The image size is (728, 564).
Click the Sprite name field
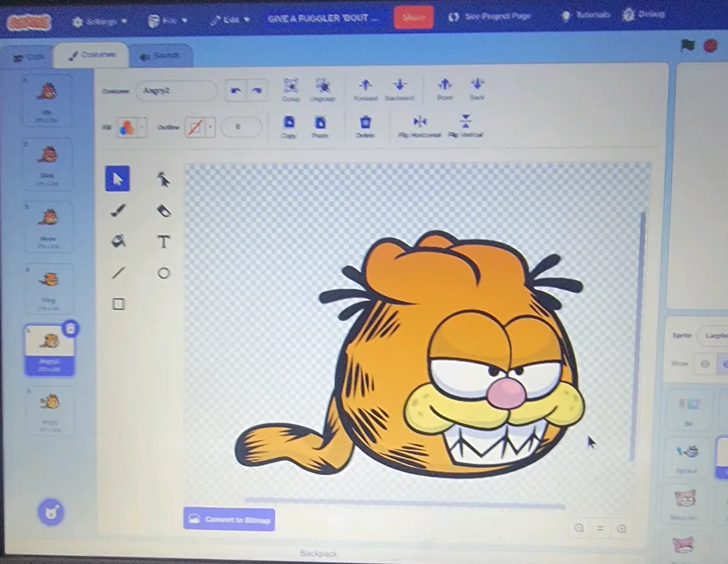click(x=713, y=336)
